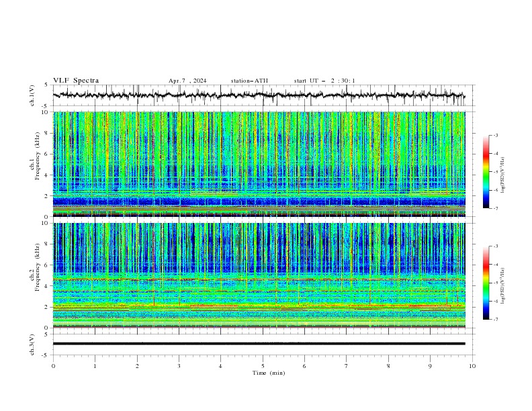
Task: Click the time axis tick label '5'
Action: 263,366
